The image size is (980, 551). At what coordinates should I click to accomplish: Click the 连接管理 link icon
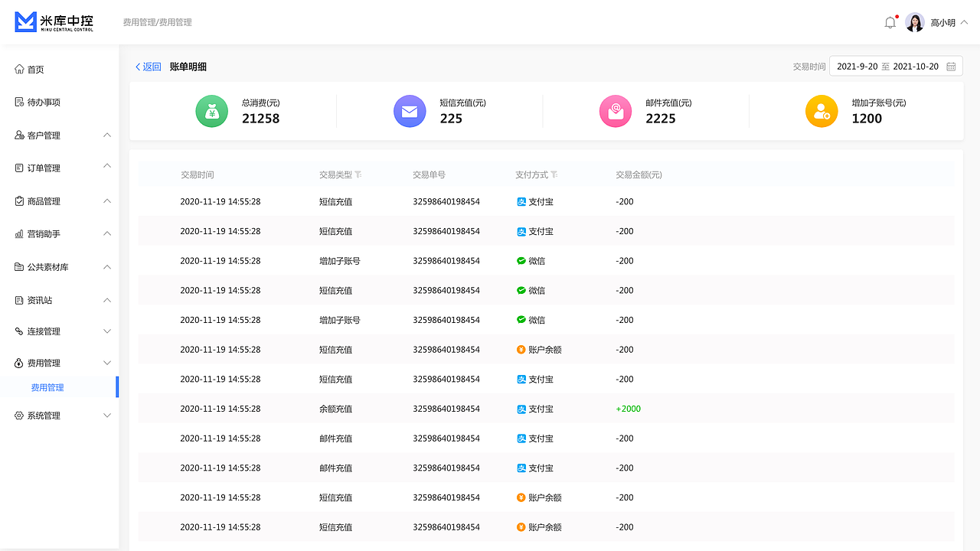19,331
